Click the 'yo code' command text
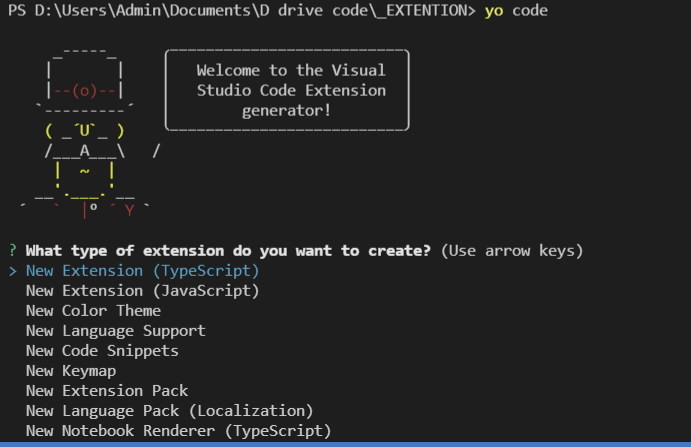The image size is (691, 447). tap(516, 11)
